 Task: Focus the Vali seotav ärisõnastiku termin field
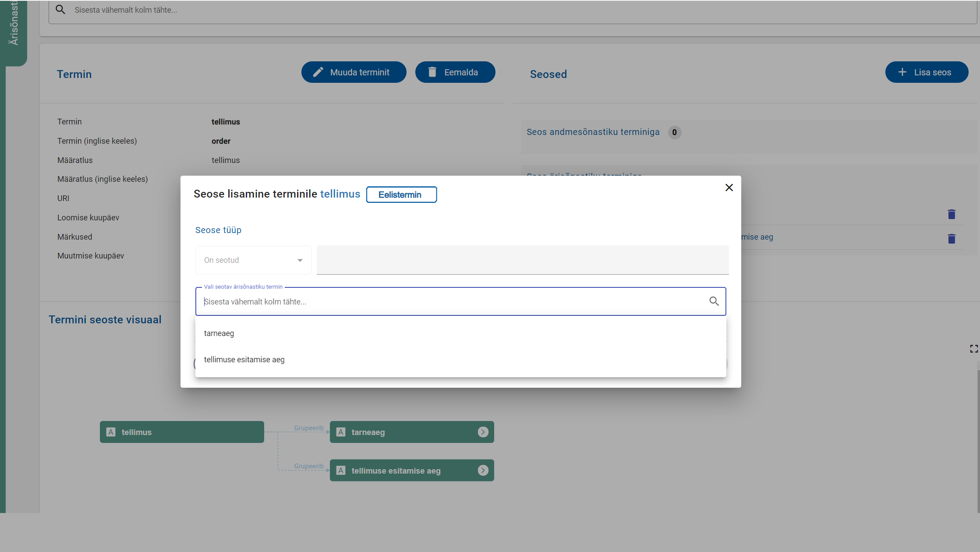(451, 301)
